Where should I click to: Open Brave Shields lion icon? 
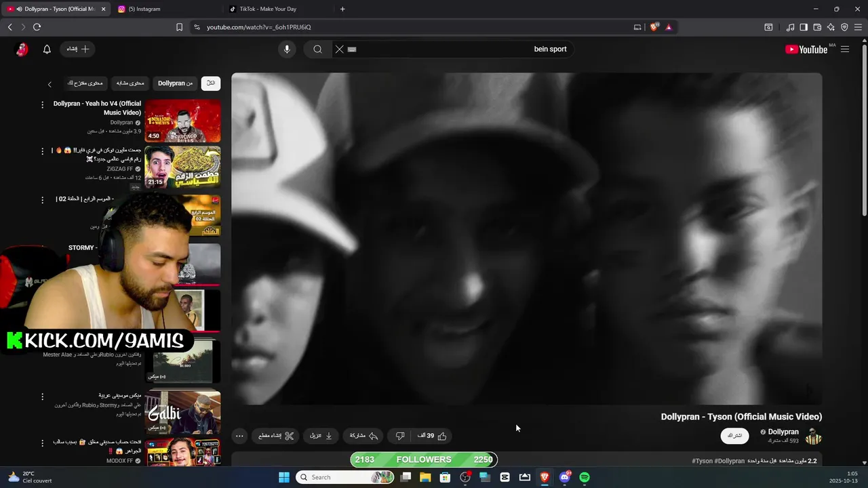[654, 27]
